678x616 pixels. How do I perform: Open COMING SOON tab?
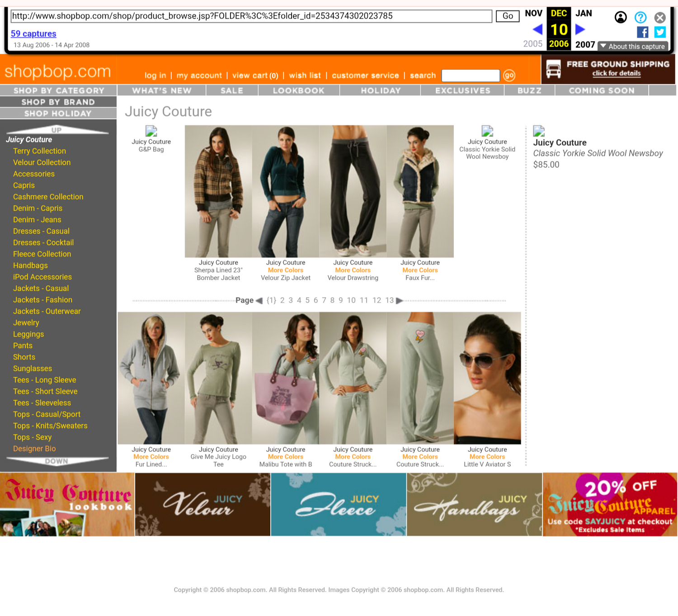click(602, 90)
